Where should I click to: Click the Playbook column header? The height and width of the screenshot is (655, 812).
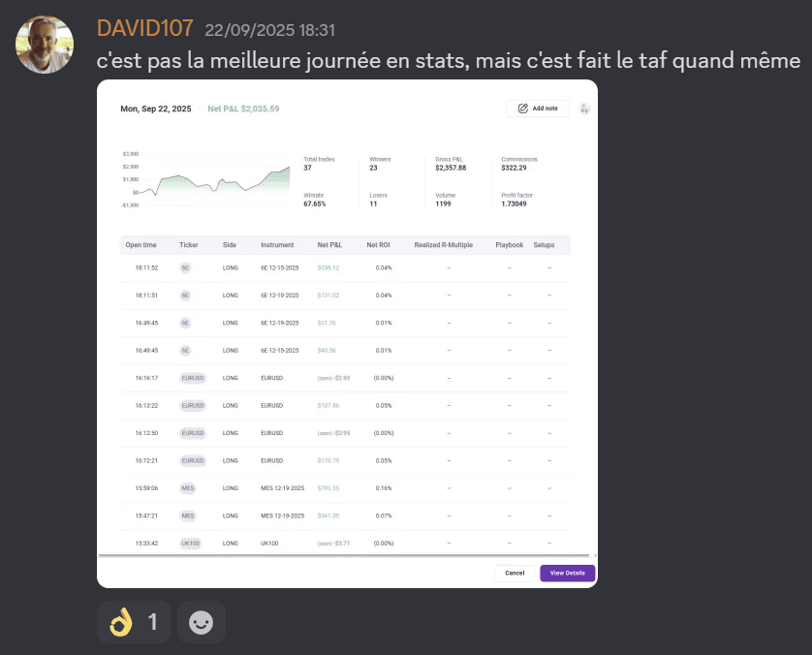pos(509,245)
